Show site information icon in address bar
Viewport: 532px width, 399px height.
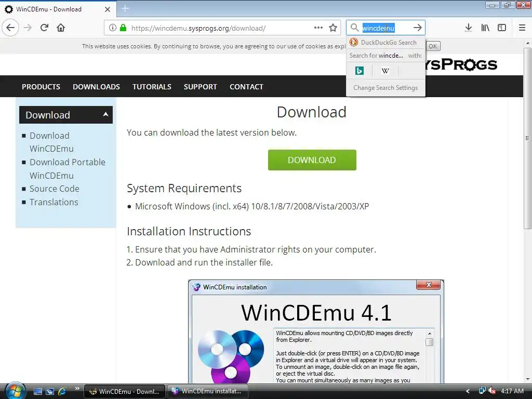(113, 28)
